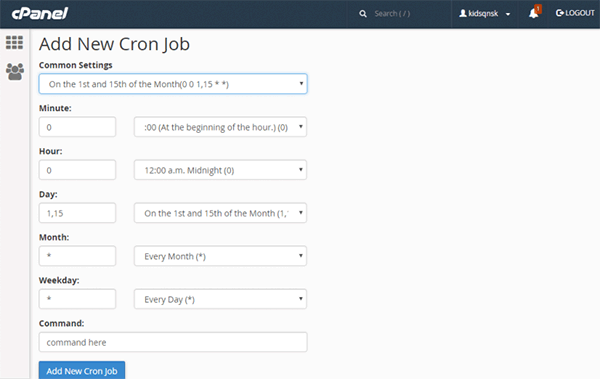Viewport: 600px width, 379px height.
Task: Open the notifications bell icon
Action: pos(534,13)
